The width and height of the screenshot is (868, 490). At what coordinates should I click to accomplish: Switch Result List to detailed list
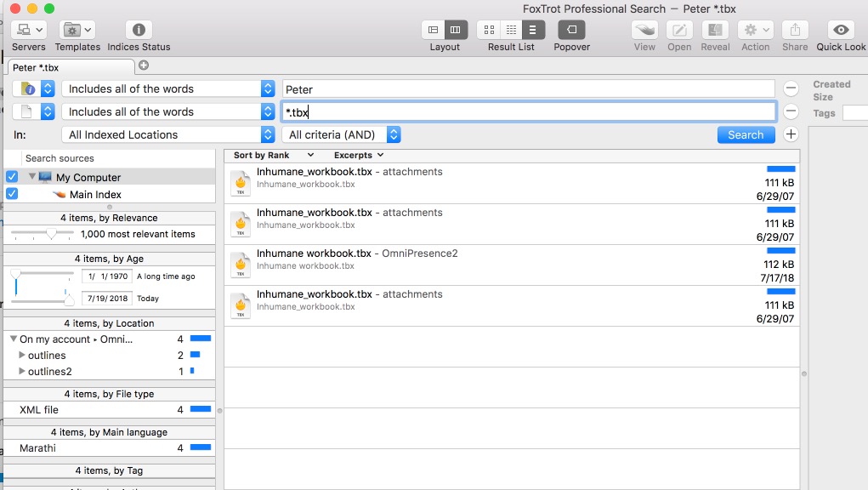tap(533, 30)
